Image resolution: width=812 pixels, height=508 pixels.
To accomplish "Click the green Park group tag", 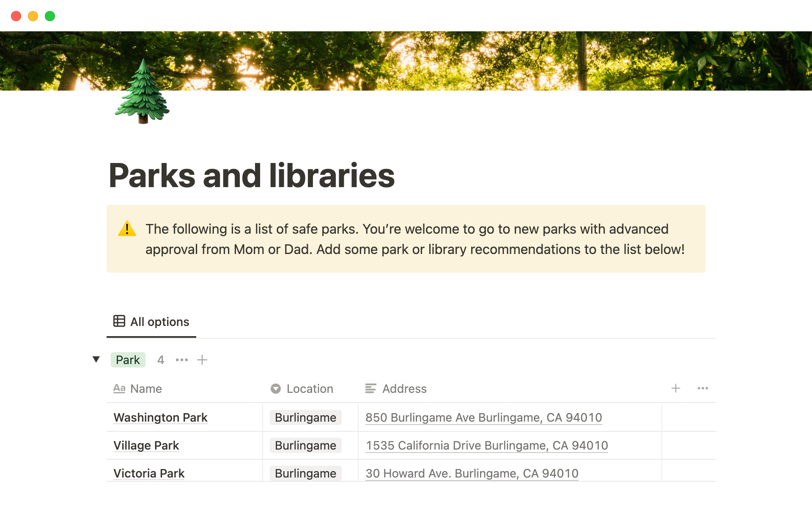I will (x=128, y=360).
